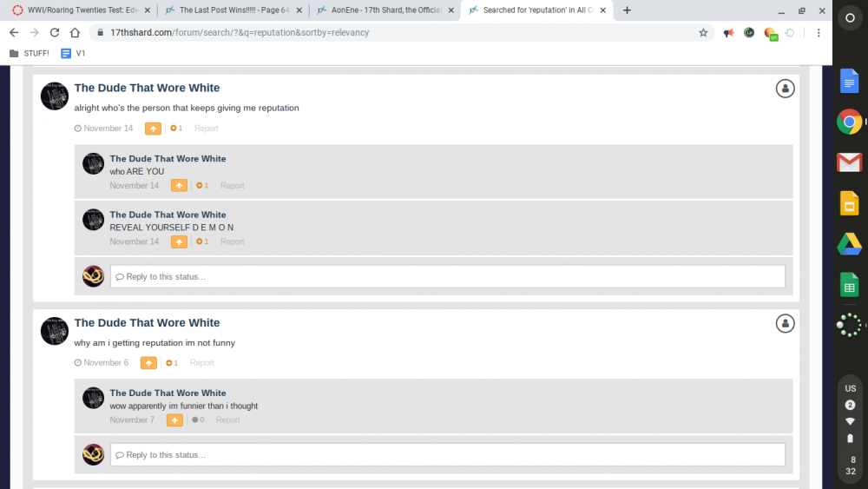Open Google Docs from the shelf
Viewport: 868px width, 489px height.
(849, 82)
